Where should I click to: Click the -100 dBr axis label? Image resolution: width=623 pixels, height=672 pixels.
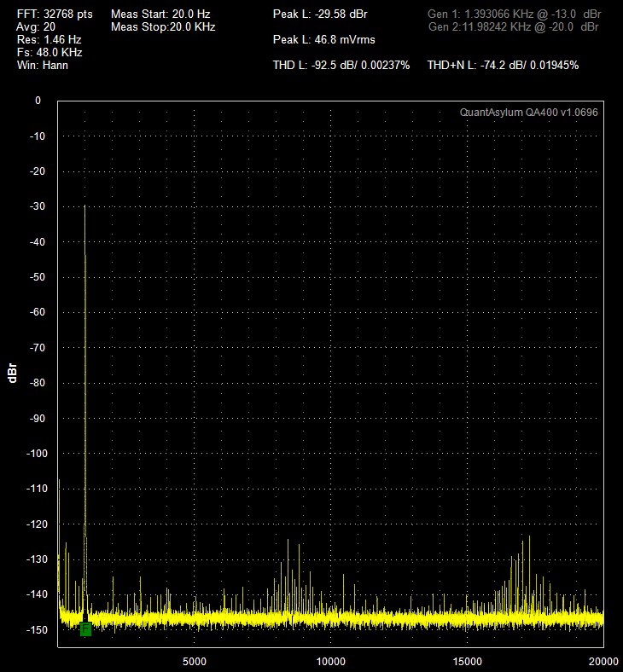[x=37, y=454]
